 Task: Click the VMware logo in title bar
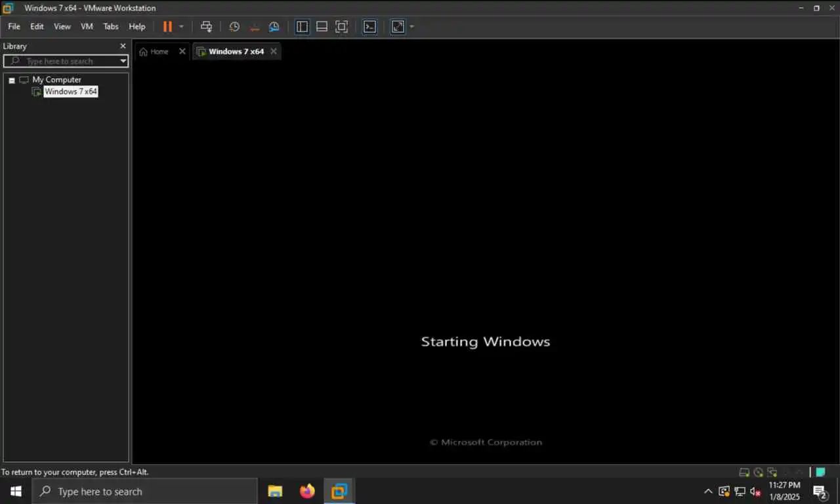(x=8, y=8)
